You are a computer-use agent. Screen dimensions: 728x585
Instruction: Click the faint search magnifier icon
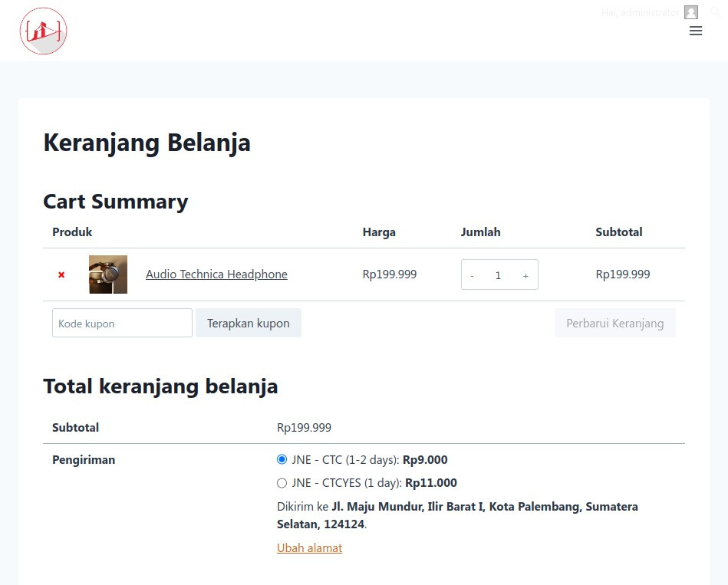(x=715, y=12)
